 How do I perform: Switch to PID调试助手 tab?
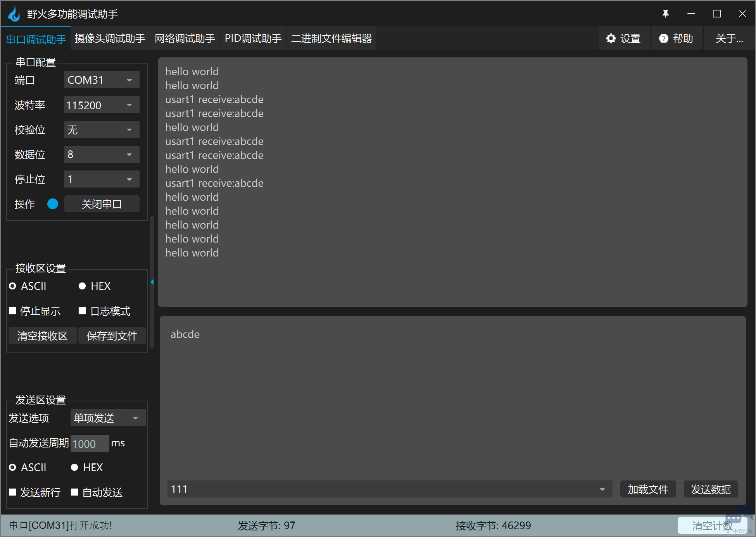(253, 38)
